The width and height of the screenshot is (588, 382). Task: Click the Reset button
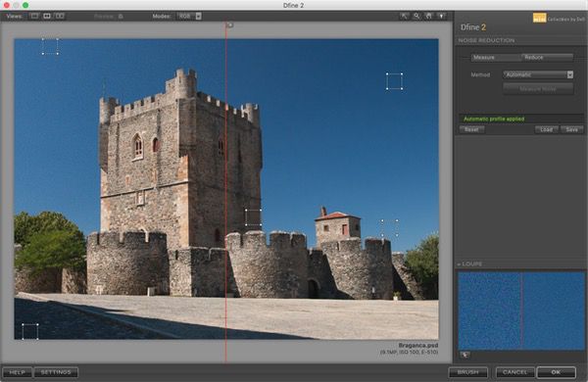pos(471,129)
